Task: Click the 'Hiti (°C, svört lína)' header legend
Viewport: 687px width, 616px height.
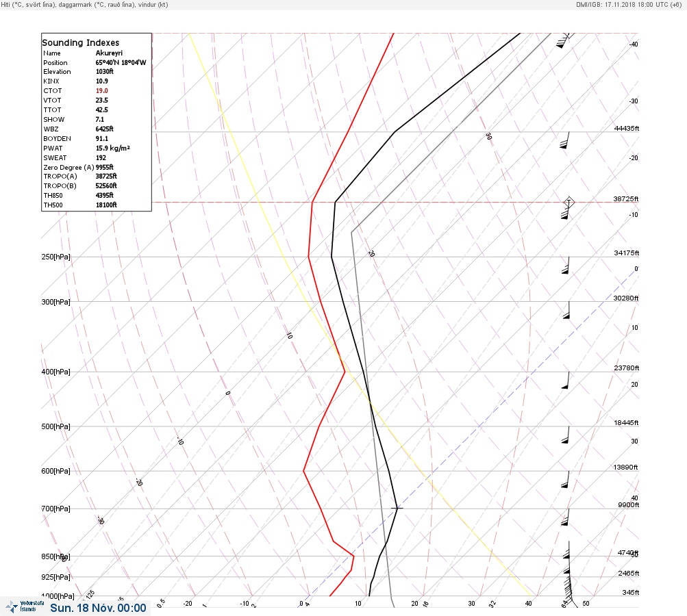Action: [29, 4]
